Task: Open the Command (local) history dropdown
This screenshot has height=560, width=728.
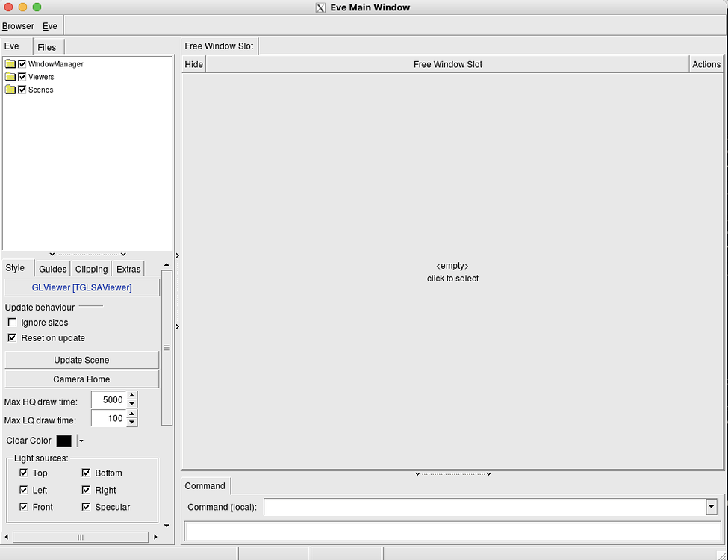Action: 712,506
